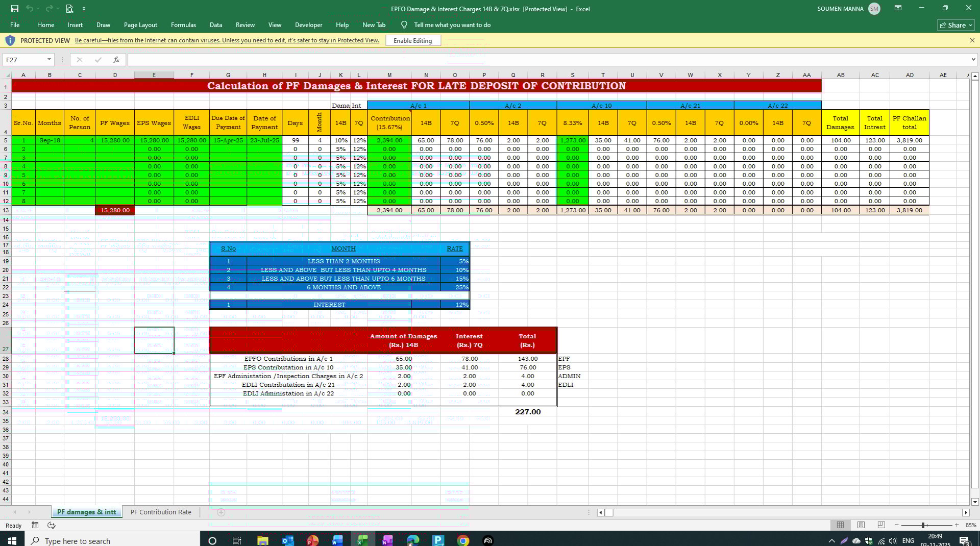Image resolution: width=980 pixels, height=546 pixels.
Task: Switch to Page Layout view
Action: (861, 525)
